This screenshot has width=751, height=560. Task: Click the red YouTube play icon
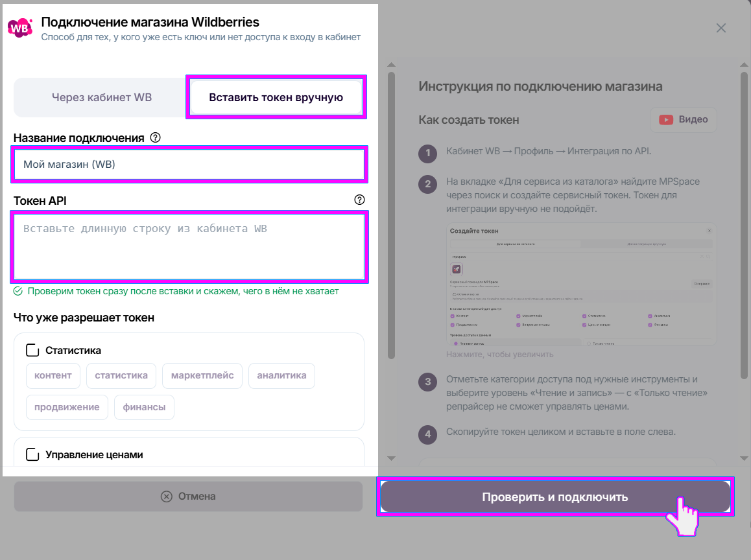coord(666,120)
